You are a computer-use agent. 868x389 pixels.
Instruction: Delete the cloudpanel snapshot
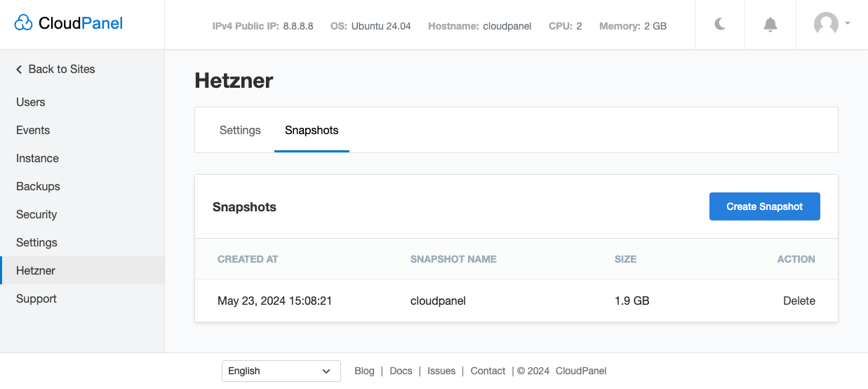[x=799, y=301]
